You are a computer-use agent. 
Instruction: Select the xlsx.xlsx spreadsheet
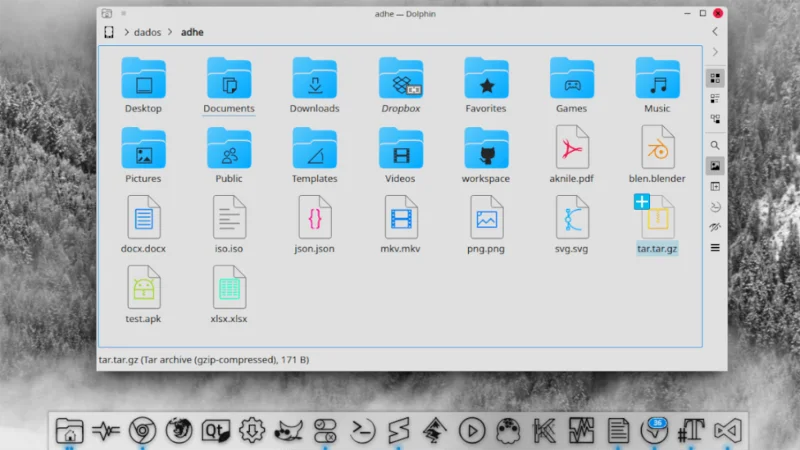[x=229, y=295]
